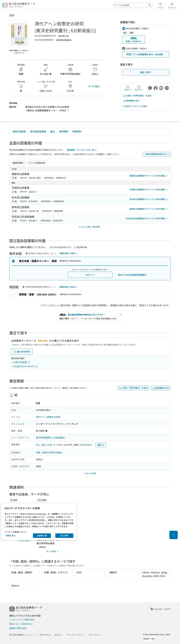180x644 pixels.
Task: Jump to 全国の図書館 tab
Action: (x=19, y=132)
